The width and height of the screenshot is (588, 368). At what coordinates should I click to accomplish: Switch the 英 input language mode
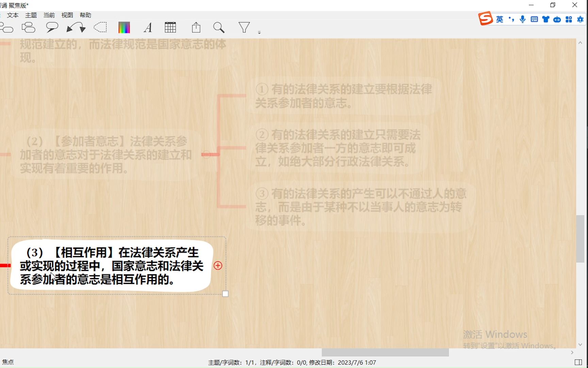tap(500, 19)
